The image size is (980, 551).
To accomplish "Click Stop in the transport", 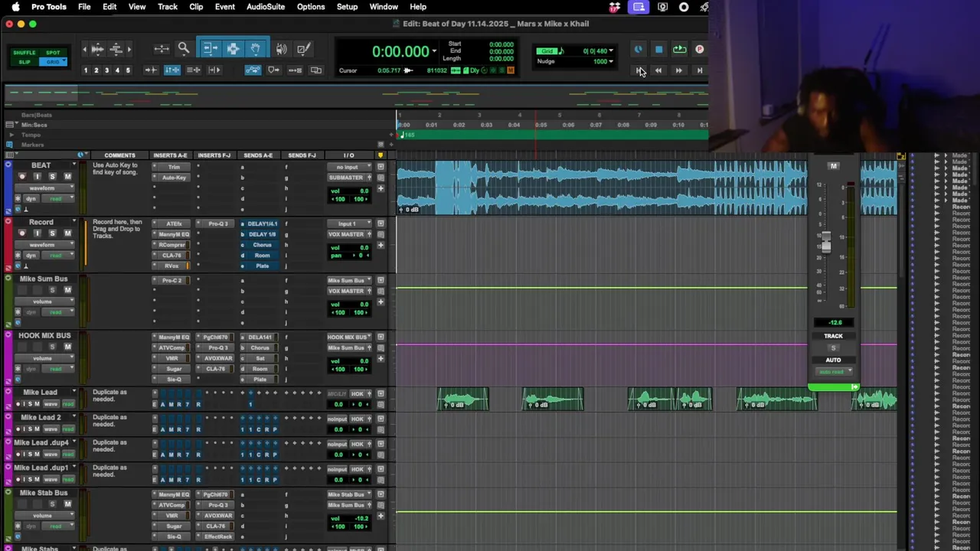I will (x=658, y=50).
